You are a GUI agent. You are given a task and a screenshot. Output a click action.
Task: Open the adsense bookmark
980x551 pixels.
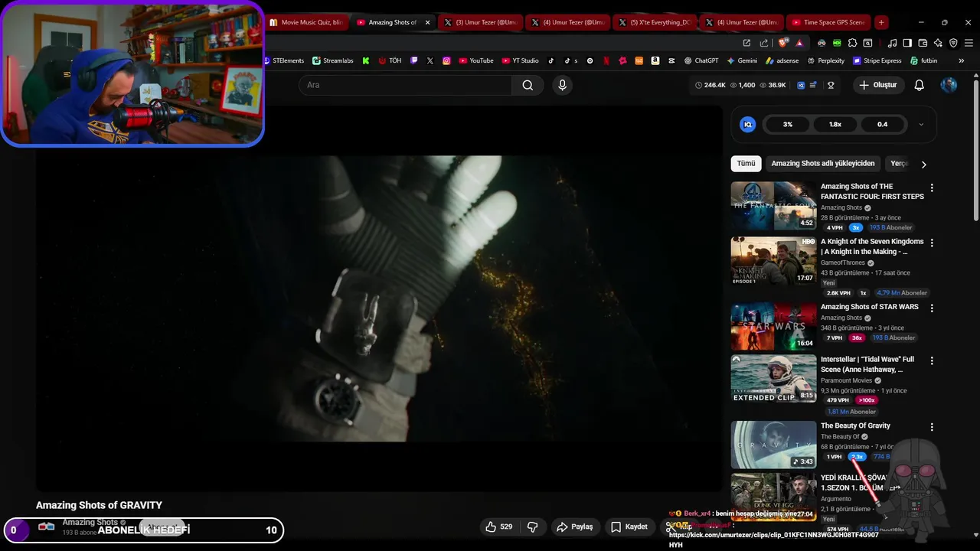(782, 60)
